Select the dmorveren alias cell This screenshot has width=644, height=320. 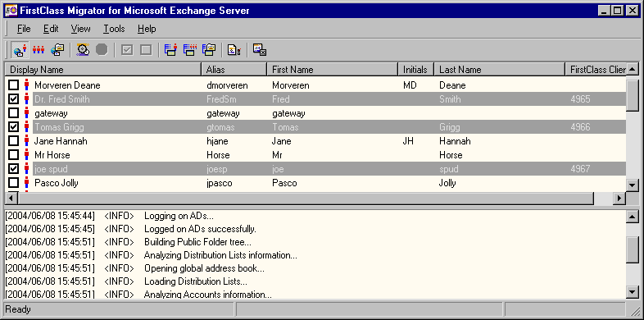[227, 85]
